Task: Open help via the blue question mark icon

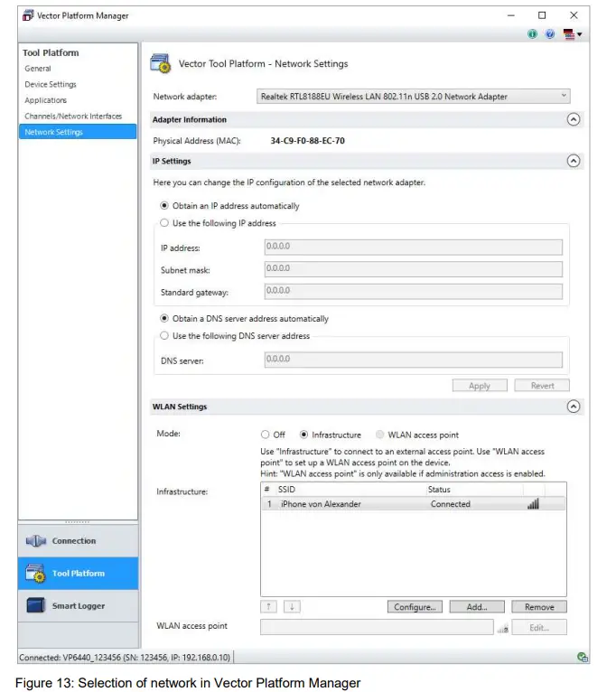Action: click(x=550, y=34)
